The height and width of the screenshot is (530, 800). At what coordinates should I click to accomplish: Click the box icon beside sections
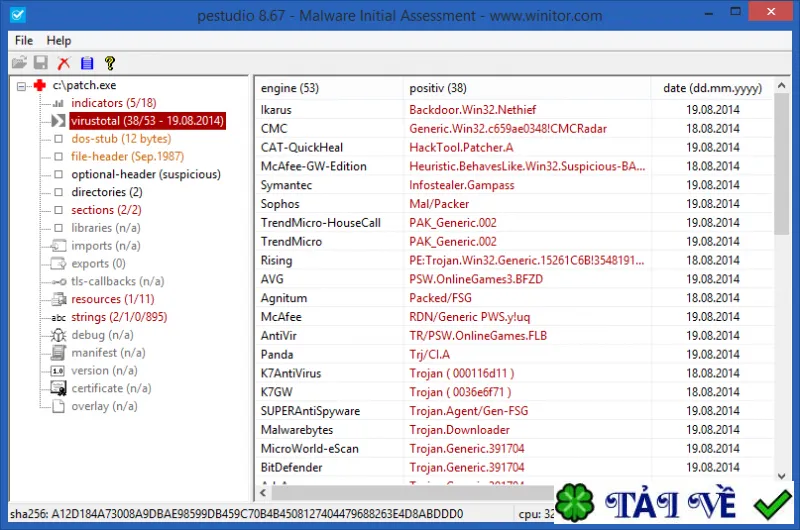(58, 210)
